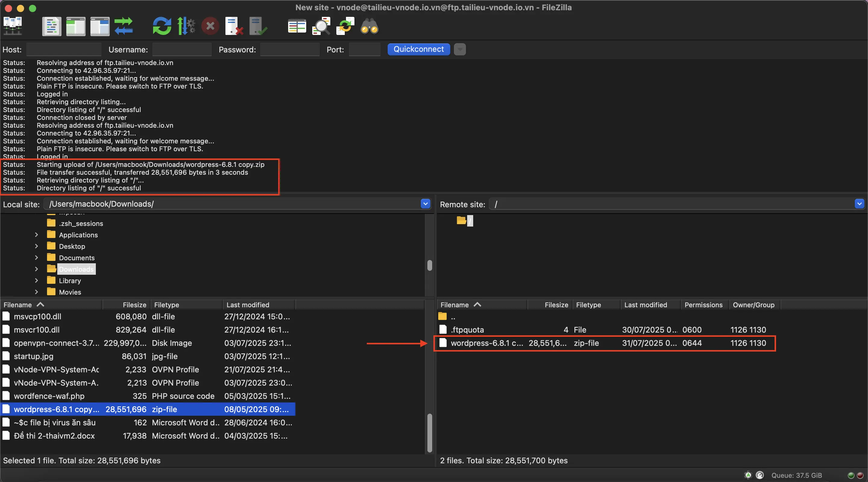
Task: Click the local directory tree scrollbar
Action: [429, 265]
